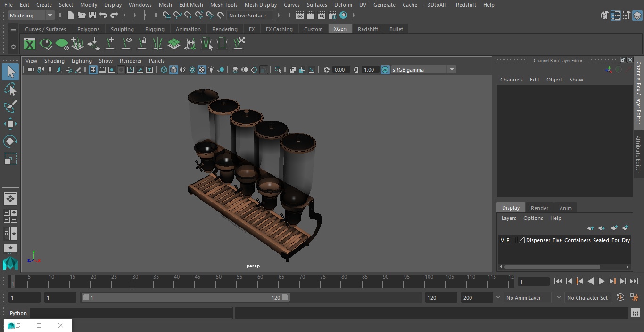Open vertical Attribute Editor tab

638,154
